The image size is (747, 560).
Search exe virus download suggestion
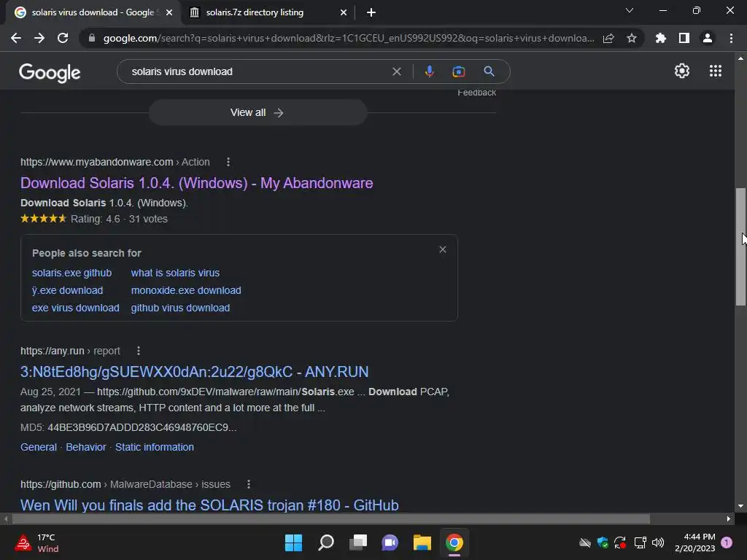(x=76, y=308)
